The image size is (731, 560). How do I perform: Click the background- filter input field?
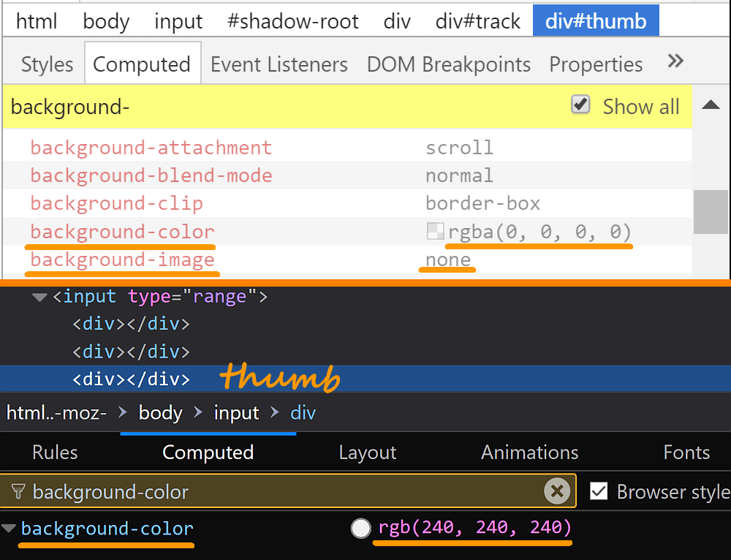[x=285, y=107]
